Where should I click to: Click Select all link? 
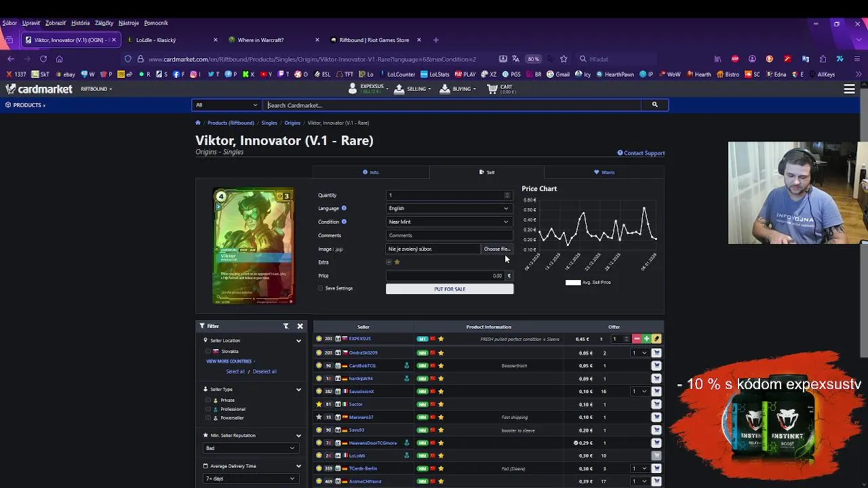[x=235, y=371]
